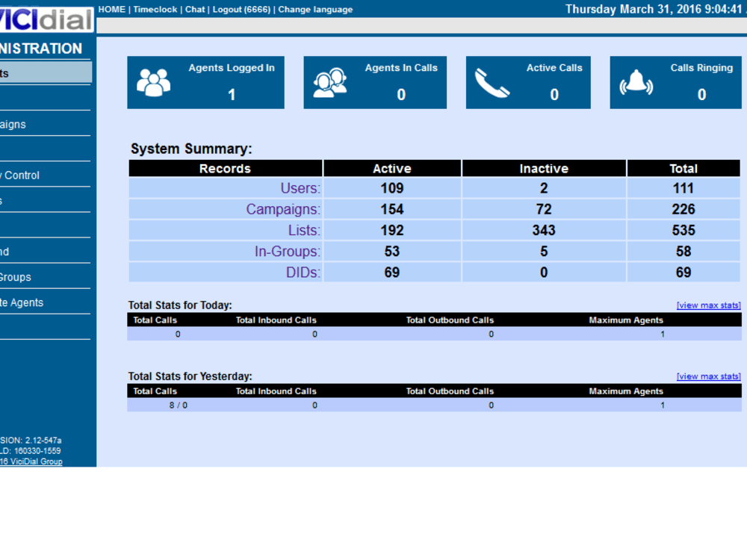Click yesterday's total calls value 8 / 0
The height and width of the screenshot is (560, 747).
[x=179, y=405]
